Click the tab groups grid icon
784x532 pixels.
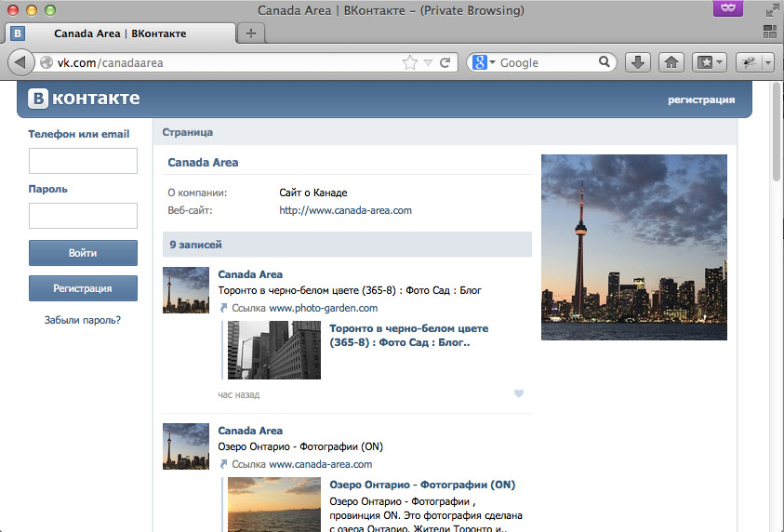[x=769, y=33]
